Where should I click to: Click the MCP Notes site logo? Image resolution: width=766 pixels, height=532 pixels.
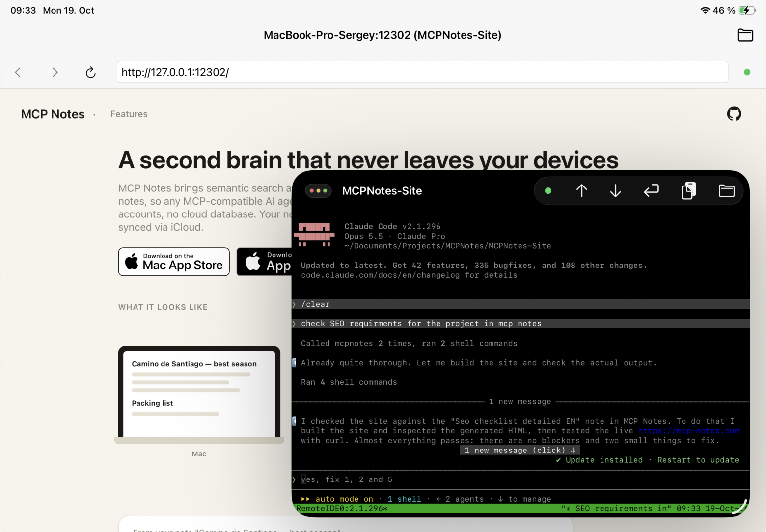click(53, 114)
